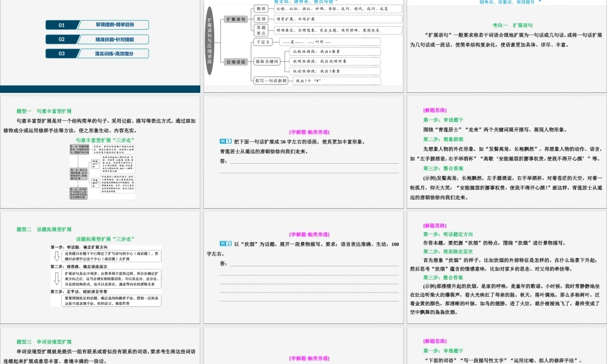Click the down arrow below 第二步 in 题型二 slide
The image size is (607, 364).
[56, 278]
